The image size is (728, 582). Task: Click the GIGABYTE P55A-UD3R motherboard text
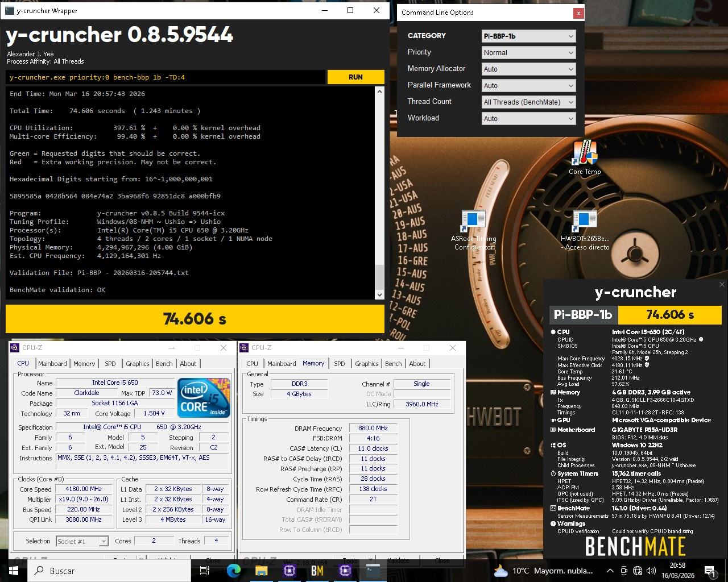coord(644,430)
